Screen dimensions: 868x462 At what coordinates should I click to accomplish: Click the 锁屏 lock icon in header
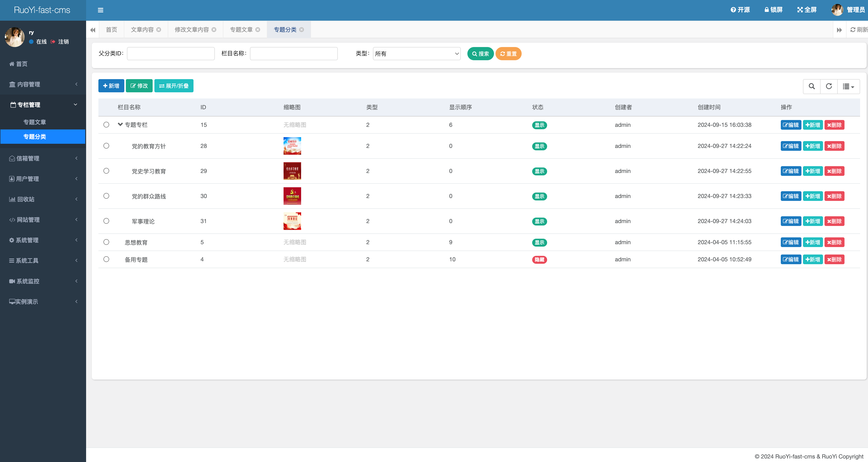point(767,10)
